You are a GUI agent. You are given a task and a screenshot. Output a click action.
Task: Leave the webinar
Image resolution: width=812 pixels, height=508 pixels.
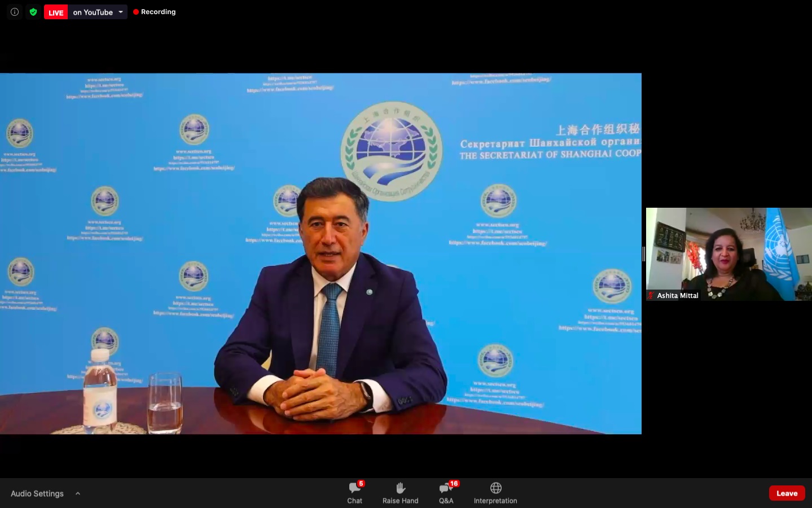787,493
